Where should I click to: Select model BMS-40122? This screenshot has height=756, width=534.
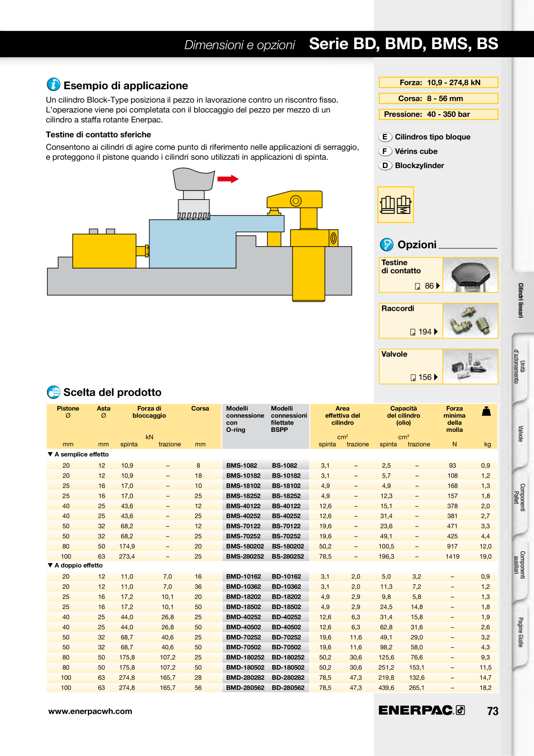point(243,506)
